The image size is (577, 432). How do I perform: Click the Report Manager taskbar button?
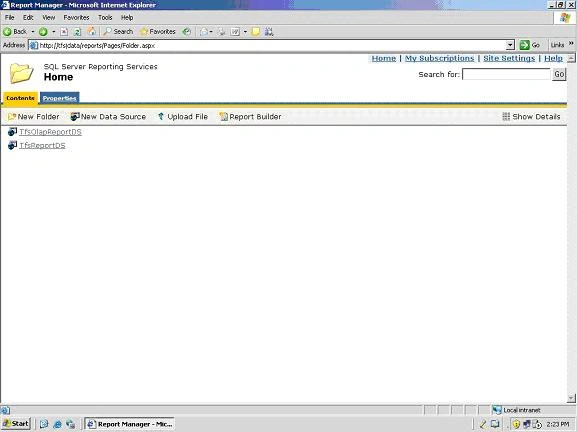pos(130,424)
